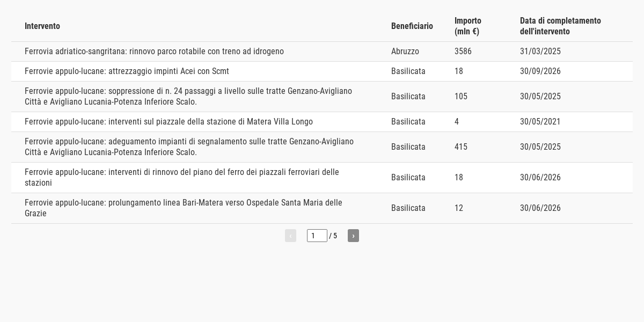Image resolution: width=644 pixels, height=322 pixels.
Task: Click the previous page arrow button
Action: pos(290,236)
